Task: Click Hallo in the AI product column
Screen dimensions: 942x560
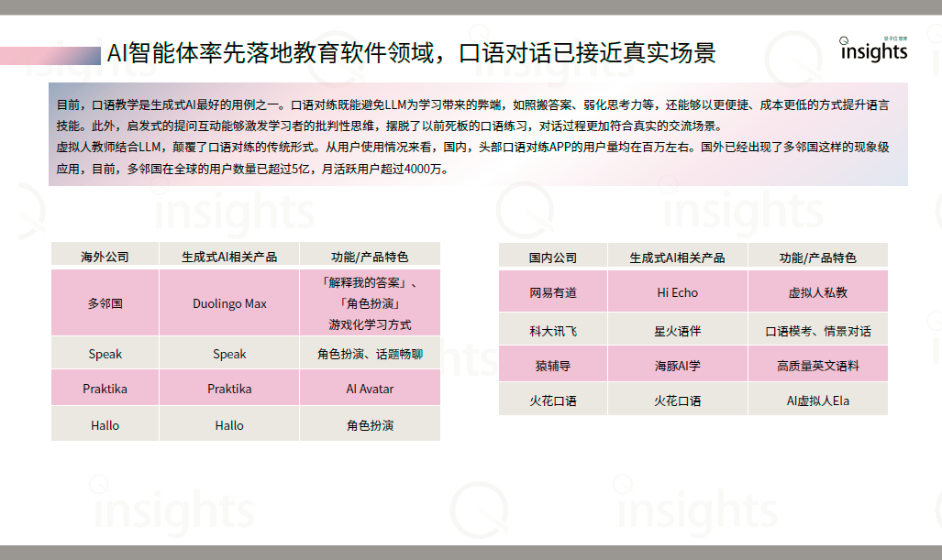Action: point(229,425)
